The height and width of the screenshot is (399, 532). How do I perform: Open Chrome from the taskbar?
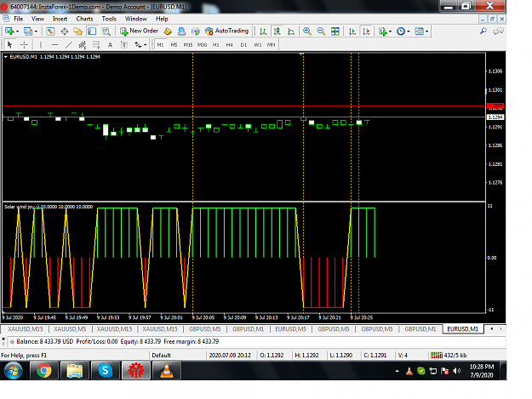click(x=44, y=370)
